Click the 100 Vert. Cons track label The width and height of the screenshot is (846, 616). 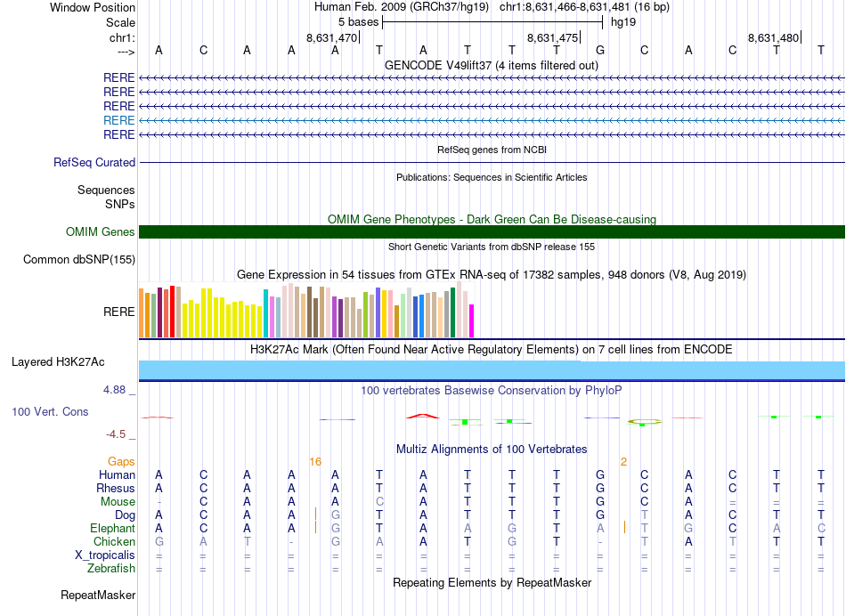point(50,411)
